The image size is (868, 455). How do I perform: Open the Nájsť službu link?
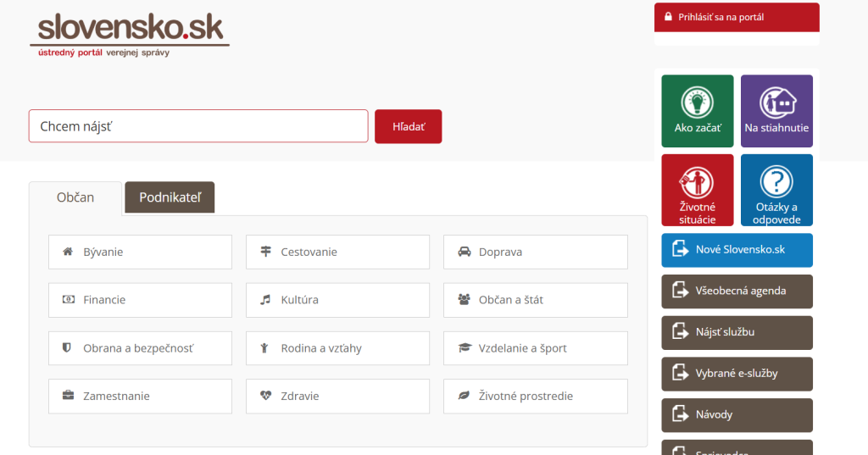coord(737,332)
